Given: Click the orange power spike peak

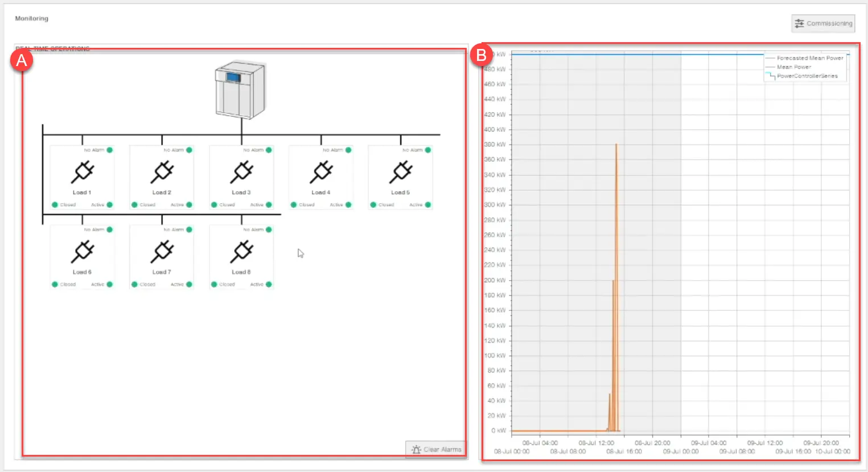Looking at the screenshot, I should click(616, 145).
